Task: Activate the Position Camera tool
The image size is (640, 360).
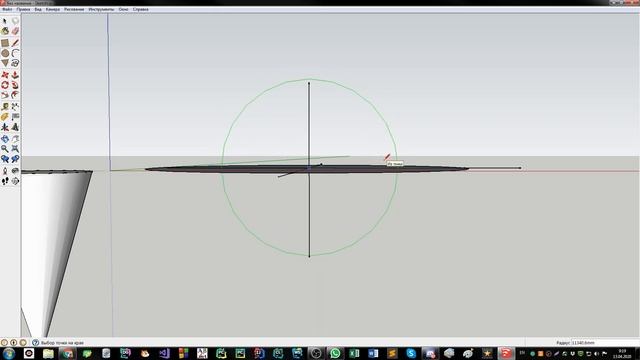Action: coord(5,171)
